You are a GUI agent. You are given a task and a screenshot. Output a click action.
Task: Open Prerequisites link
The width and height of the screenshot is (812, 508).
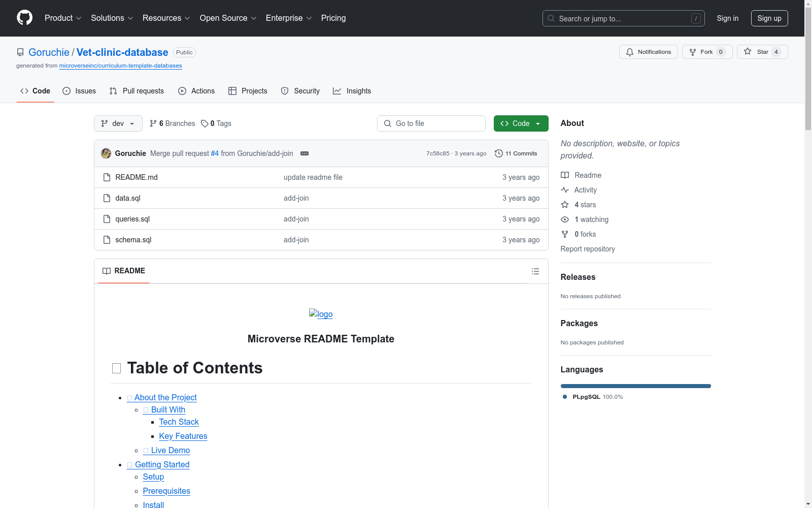(x=166, y=491)
